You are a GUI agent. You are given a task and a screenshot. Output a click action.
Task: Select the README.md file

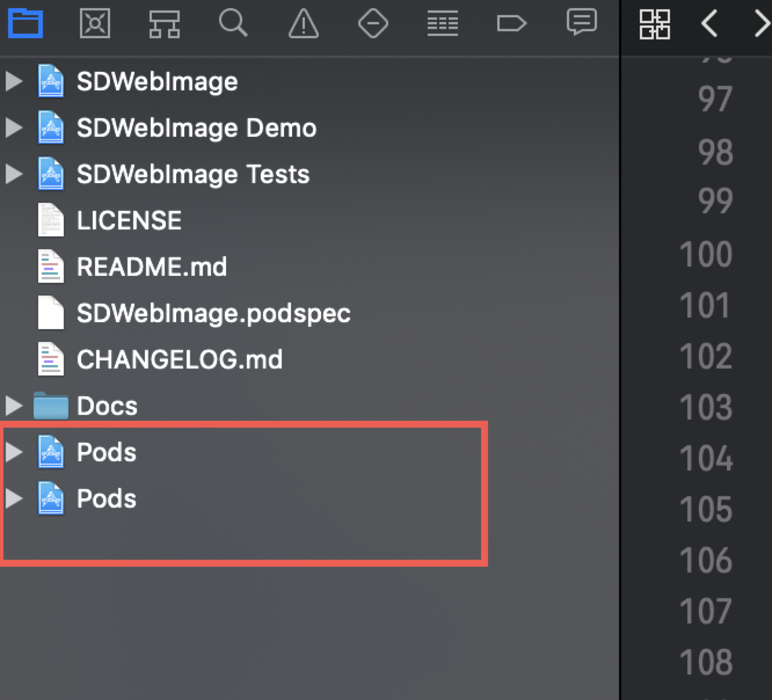pyautogui.click(x=152, y=267)
